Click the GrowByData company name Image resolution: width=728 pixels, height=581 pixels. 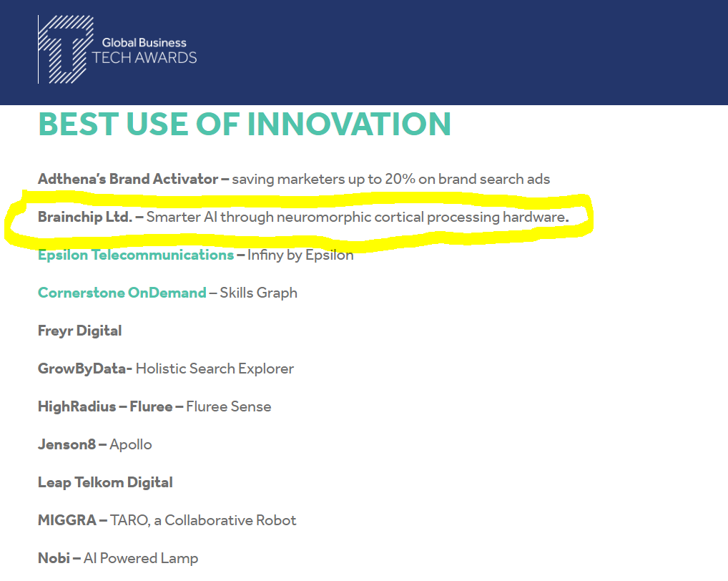click(x=83, y=368)
